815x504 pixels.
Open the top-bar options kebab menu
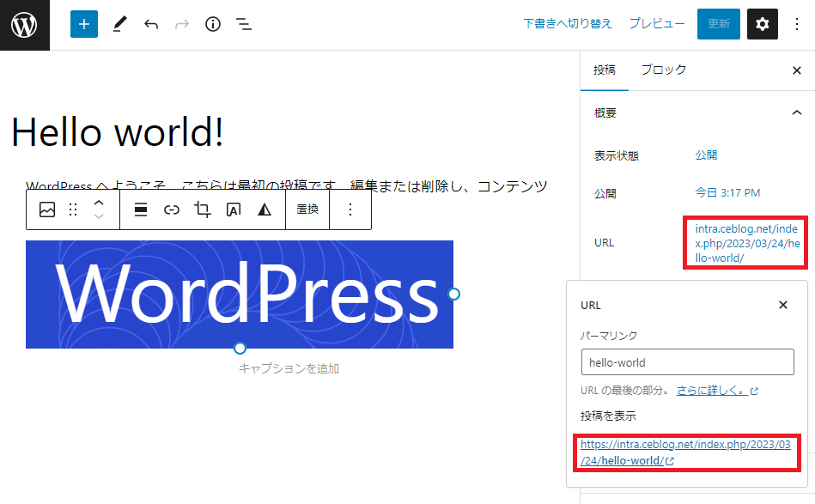797,24
